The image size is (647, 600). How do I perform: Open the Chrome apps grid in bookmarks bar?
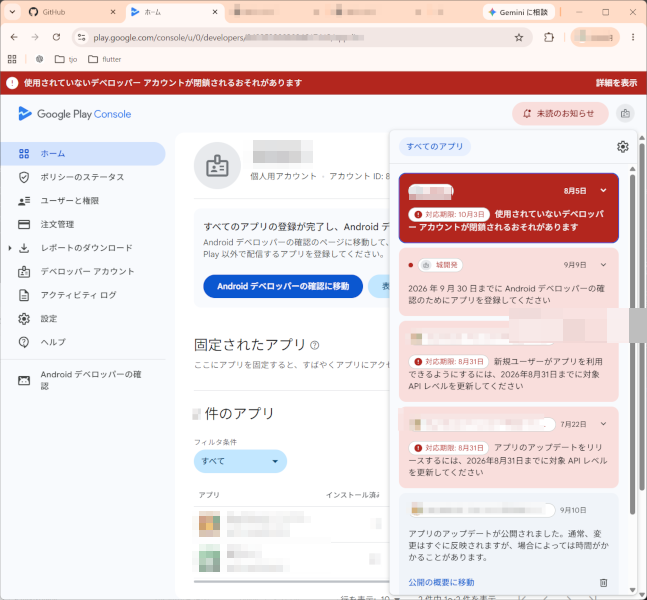tap(12, 59)
